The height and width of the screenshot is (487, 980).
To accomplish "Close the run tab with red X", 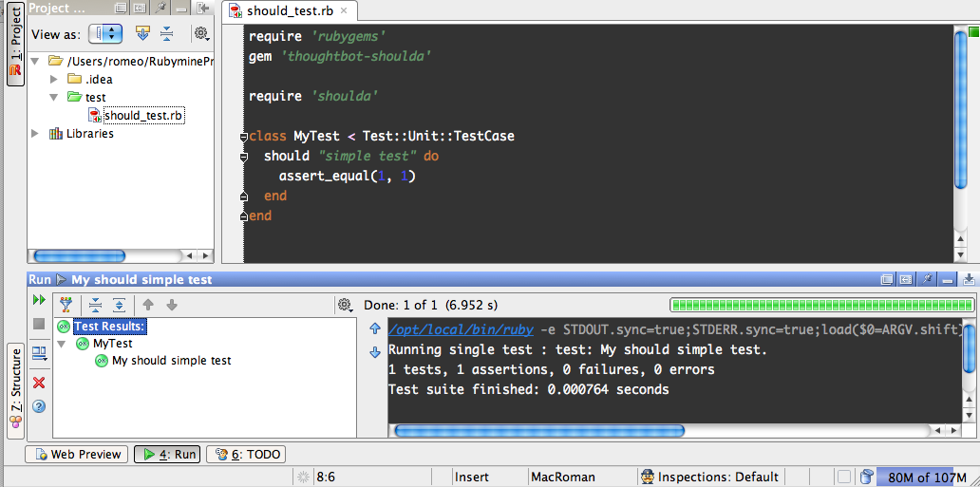I will 39,383.
